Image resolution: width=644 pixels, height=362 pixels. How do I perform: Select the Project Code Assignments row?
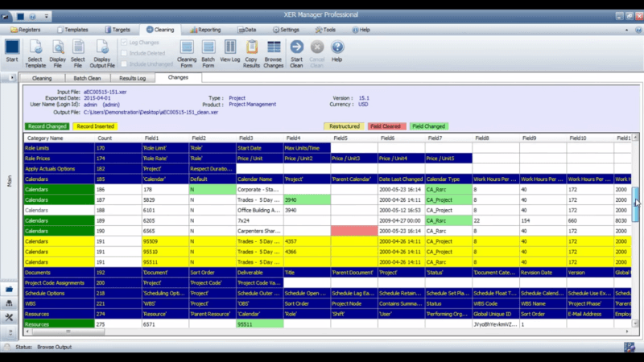pyautogui.click(x=59, y=283)
